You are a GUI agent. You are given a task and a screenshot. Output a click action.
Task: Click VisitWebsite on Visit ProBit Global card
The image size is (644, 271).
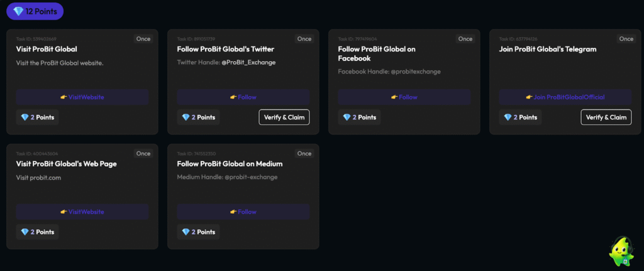(82, 97)
